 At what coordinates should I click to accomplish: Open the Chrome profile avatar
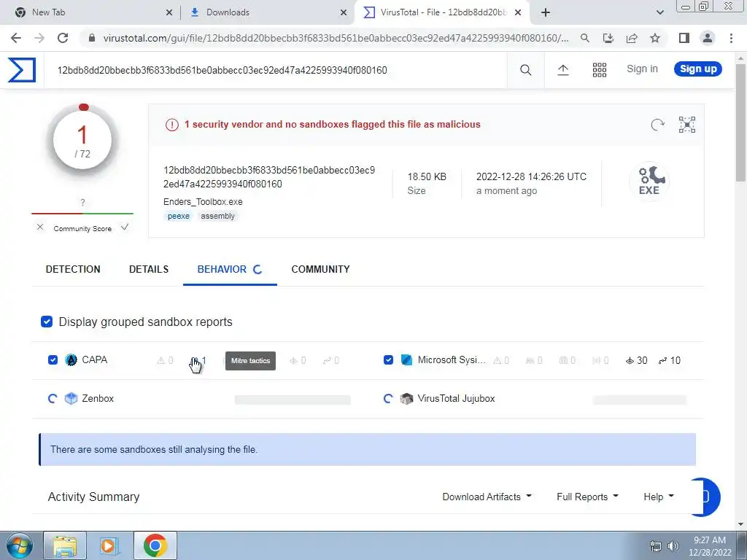click(708, 38)
